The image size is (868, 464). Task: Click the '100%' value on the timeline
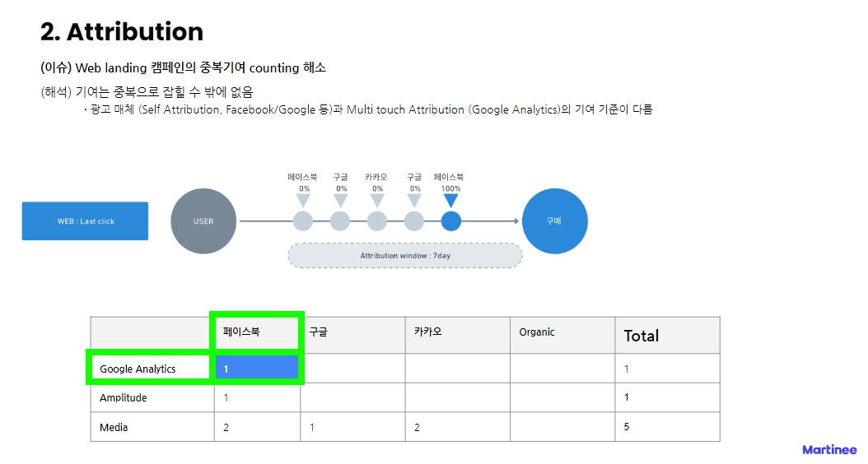pyautogui.click(x=450, y=188)
